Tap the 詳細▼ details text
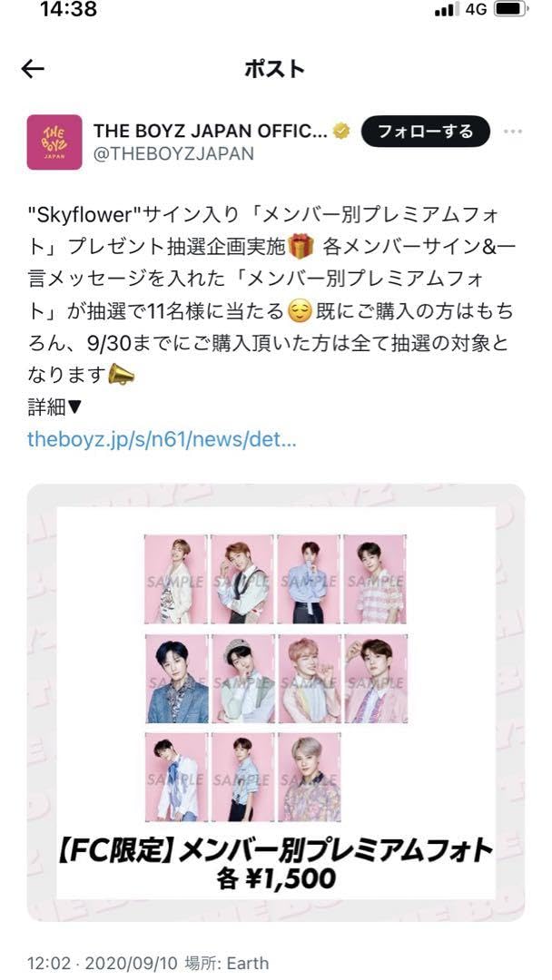552x980 pixels. (x=55, y=407)
